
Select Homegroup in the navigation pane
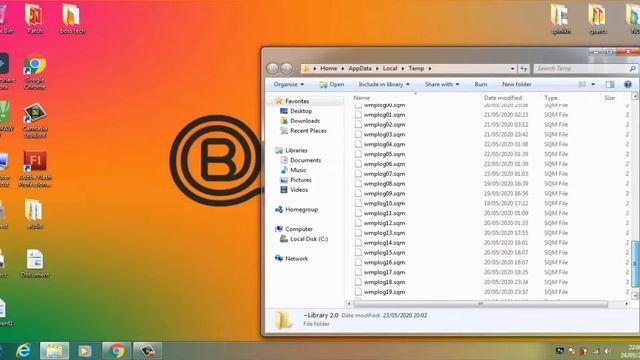(301, 209)
